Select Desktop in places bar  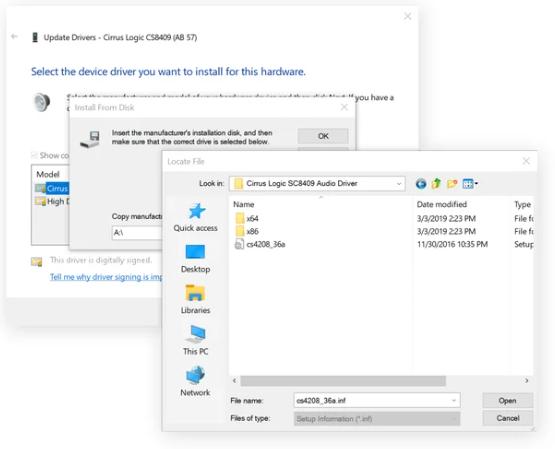point(195,259)
